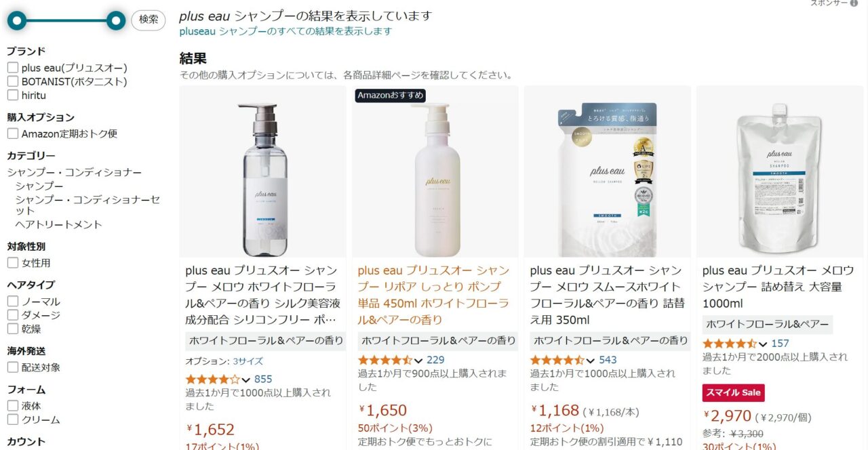Open the 855-review star rating popover
Image resolution: width=868 pixels, height=450 pixels.
click(x=218, y=380)
